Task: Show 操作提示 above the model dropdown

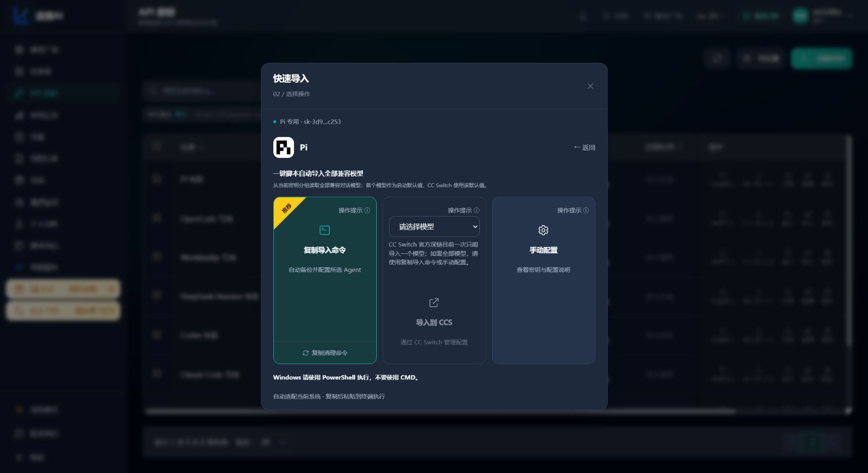Action: click(x=463, y=210)
